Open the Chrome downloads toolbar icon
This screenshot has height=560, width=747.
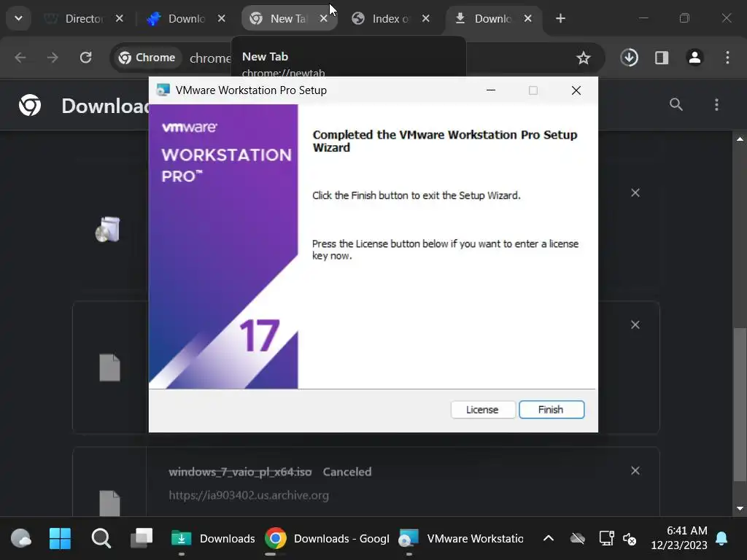[630, 58]
